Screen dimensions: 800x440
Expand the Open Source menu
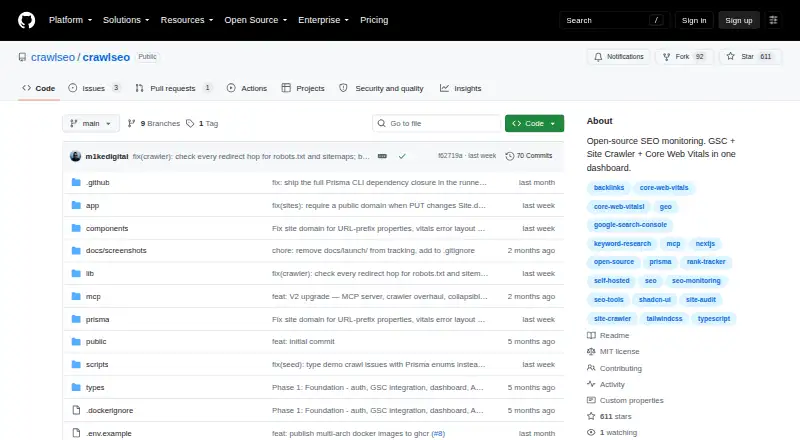256,20
